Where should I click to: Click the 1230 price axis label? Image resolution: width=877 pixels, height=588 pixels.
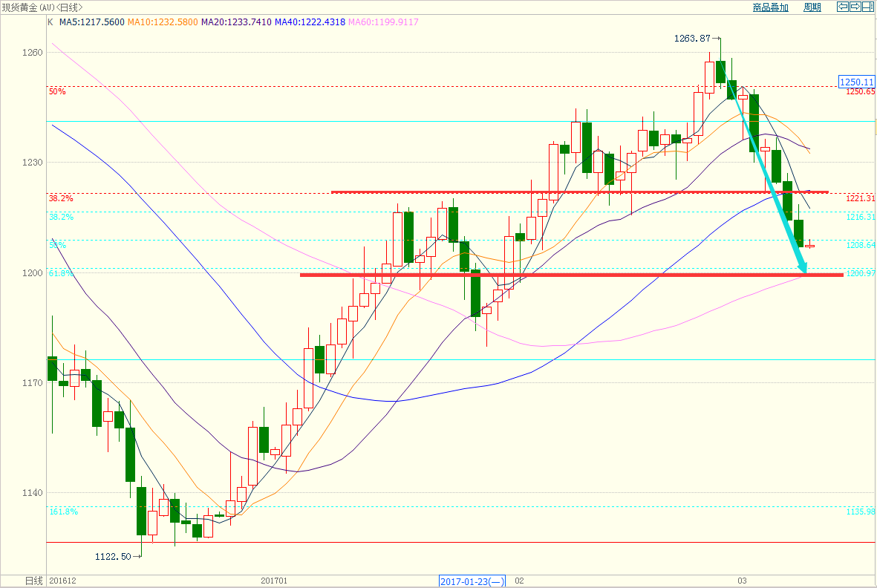32,163
